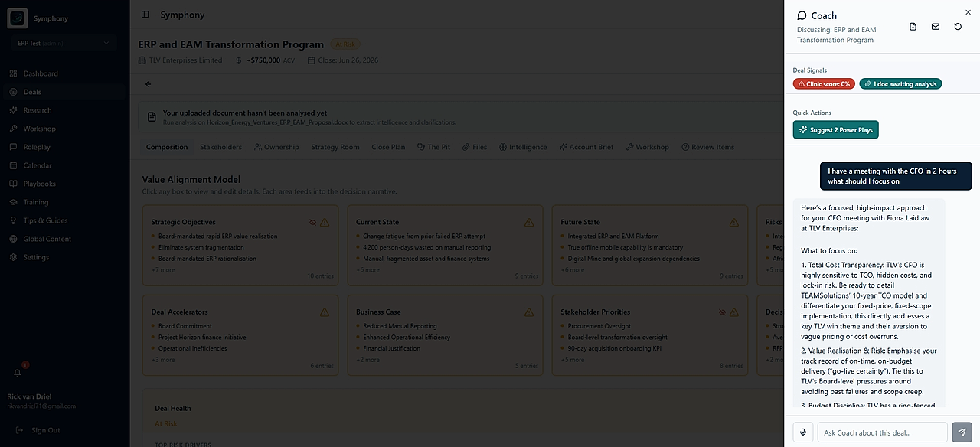Screen dimensions: 980x447
Task: Open Research in the sidebar
Action: point(38,110)
